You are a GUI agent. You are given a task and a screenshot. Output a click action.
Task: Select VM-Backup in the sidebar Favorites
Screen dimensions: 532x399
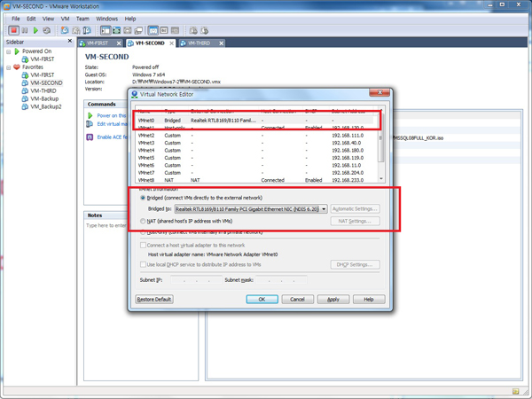(x=44, y=98)
